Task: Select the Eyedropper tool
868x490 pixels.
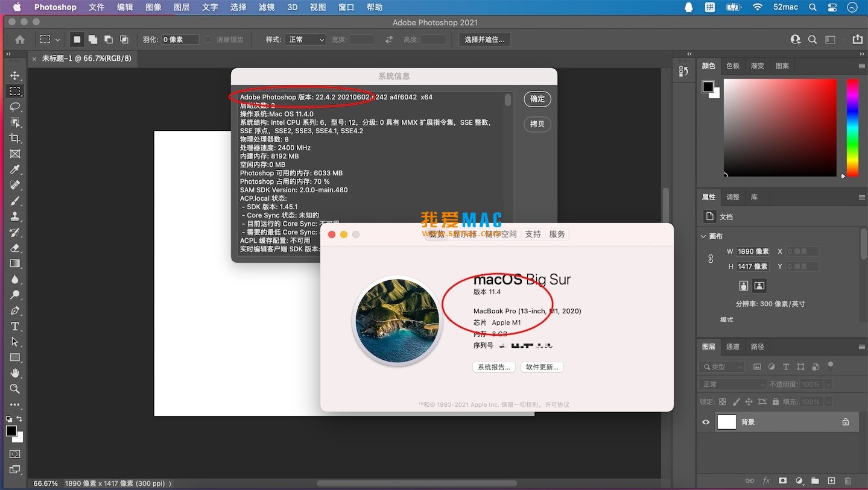Action: pyautogui.click(x=15, y=169)
